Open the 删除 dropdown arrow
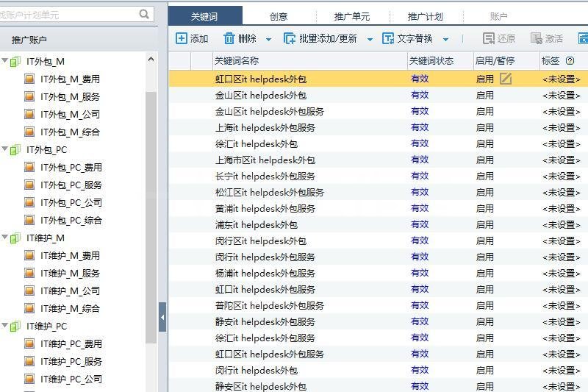This screenshot has height=392, width=588. [x=268, y=39]
